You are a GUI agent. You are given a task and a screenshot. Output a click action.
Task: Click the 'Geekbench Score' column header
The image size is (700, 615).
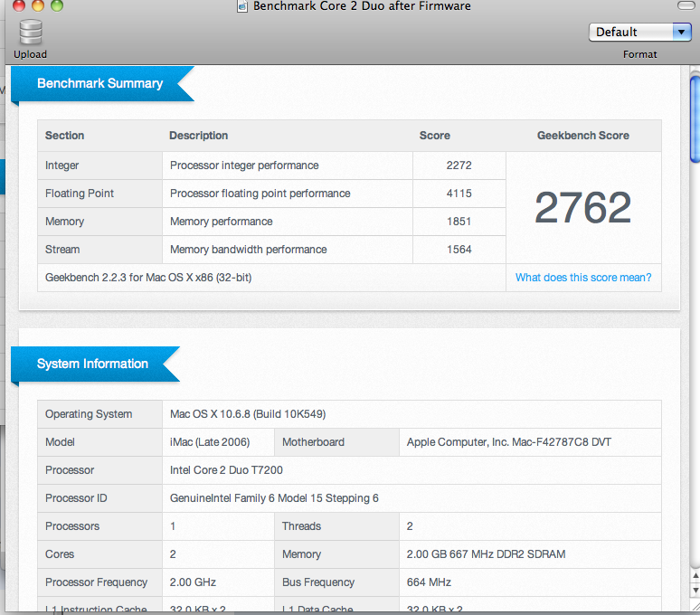click(583, 136)
